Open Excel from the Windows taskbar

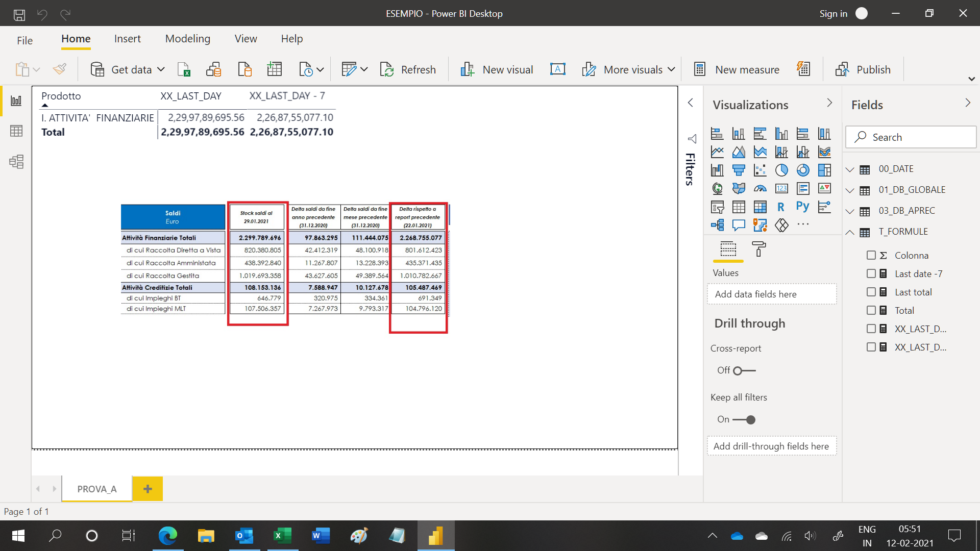tap(282, 536)
